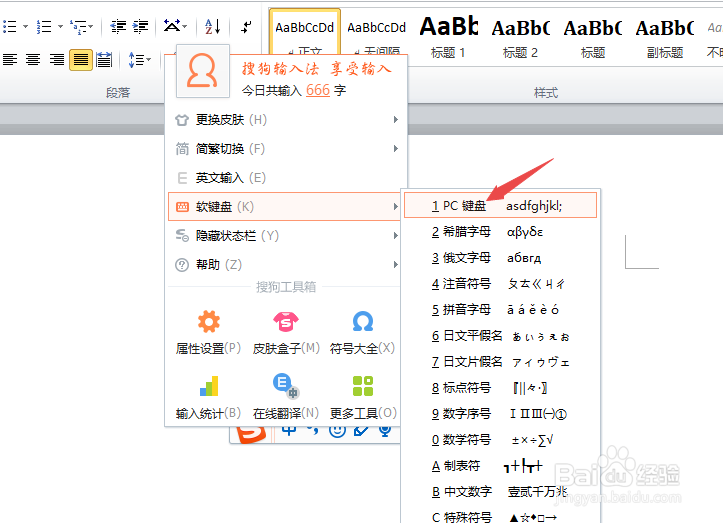Expand the 更换皮肤 submenu arrow
The height and width of the screenshot is (523, 723).
(x=396, y=120)
